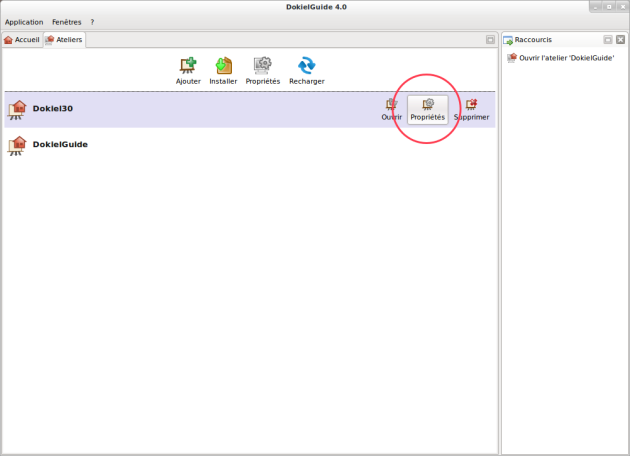This screenshot has width=630, height=456.
Task: Click the Raccourcis panel title icon
Action: pyautogui.click(x=509, y=40)
